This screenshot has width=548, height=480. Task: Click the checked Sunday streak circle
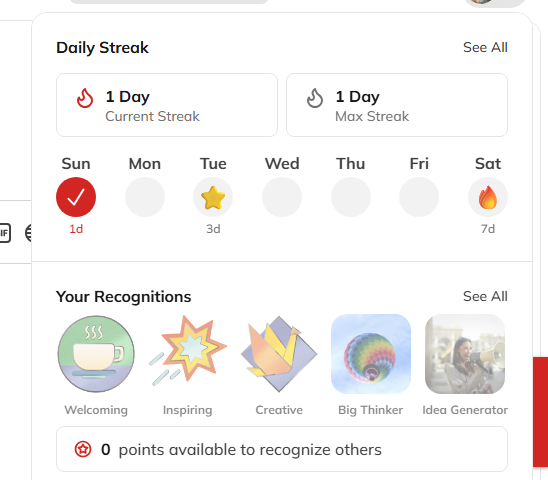[x=76, y=197]
